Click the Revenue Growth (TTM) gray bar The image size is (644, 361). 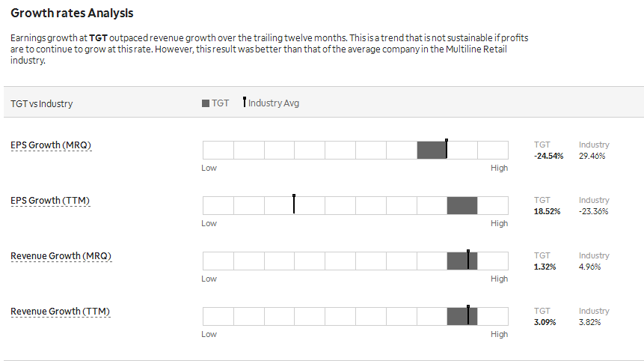(x=462, y=317)
